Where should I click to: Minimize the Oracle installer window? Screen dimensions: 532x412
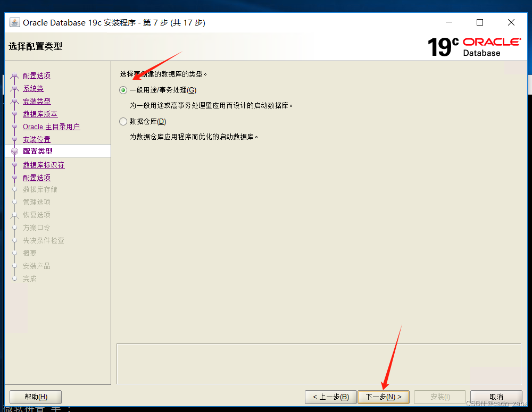pos(449,22)
